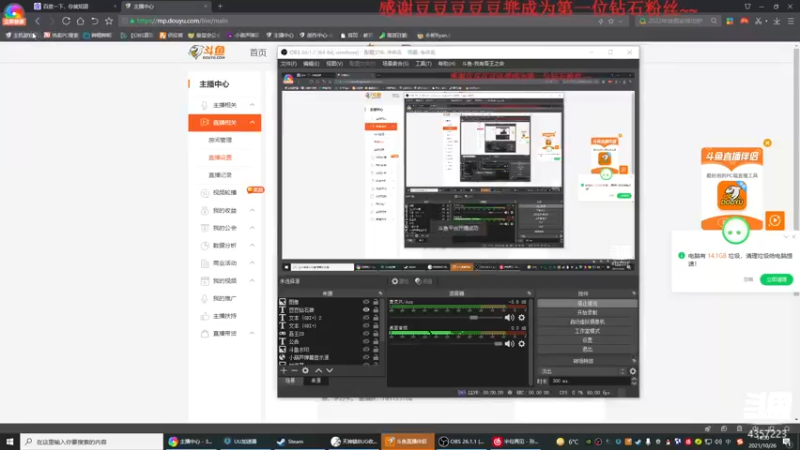
Task: Open the OBS 编辑(E) menu
Action: [x=311, y=64]
